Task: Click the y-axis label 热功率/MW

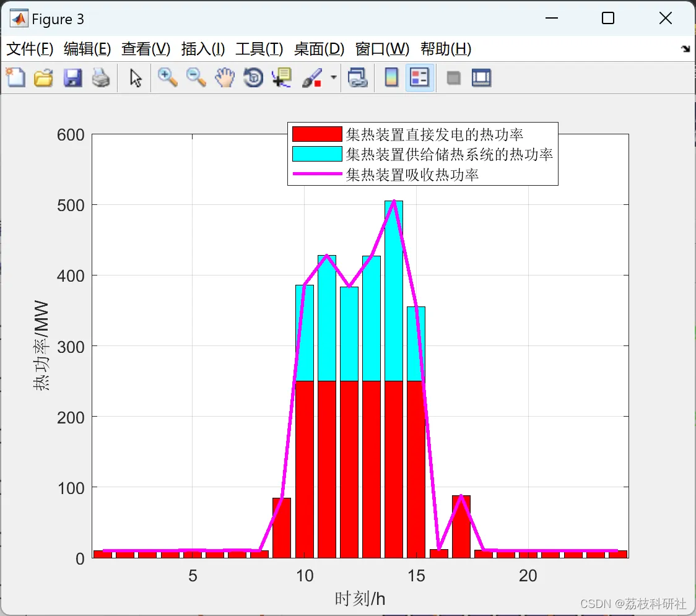Action: coord(41,345)
